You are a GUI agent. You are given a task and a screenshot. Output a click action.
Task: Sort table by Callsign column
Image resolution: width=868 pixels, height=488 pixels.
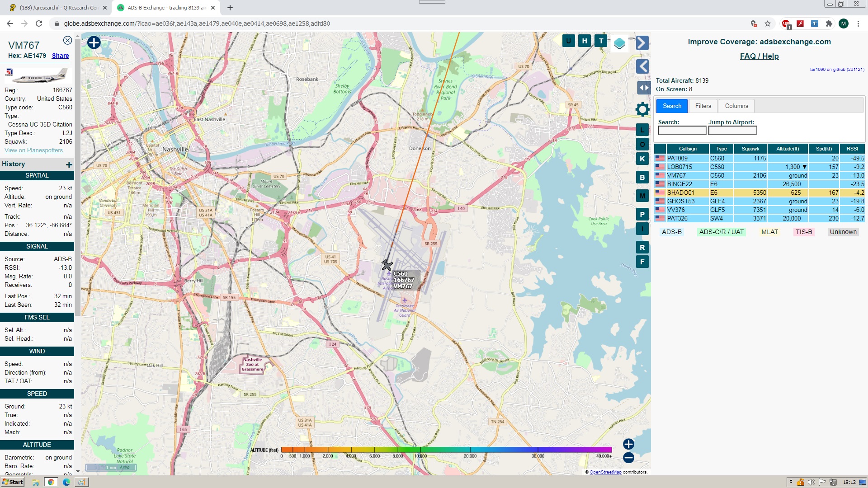click(x=688, y=149)
